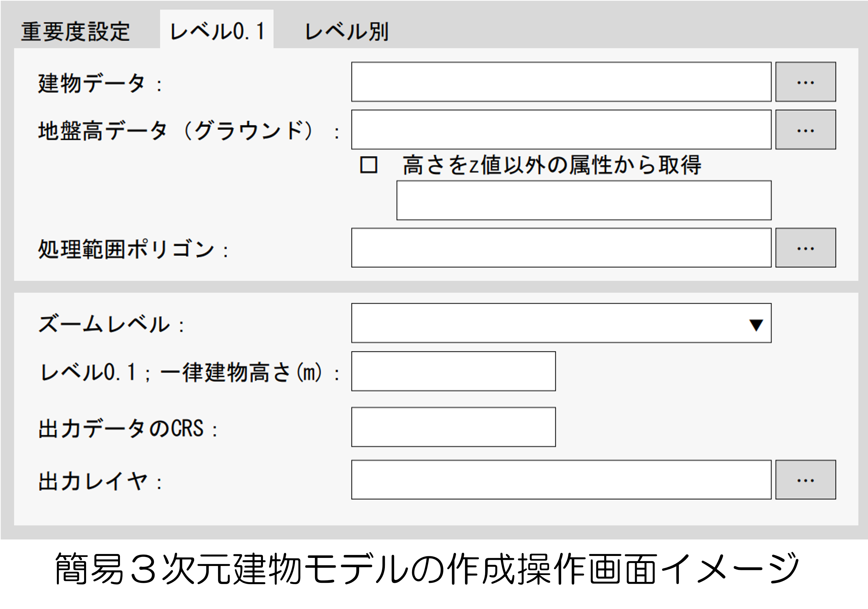Screen dimensions: 868x609
Task: Click the 出力レイヤ label
Action: click(93, 482)
